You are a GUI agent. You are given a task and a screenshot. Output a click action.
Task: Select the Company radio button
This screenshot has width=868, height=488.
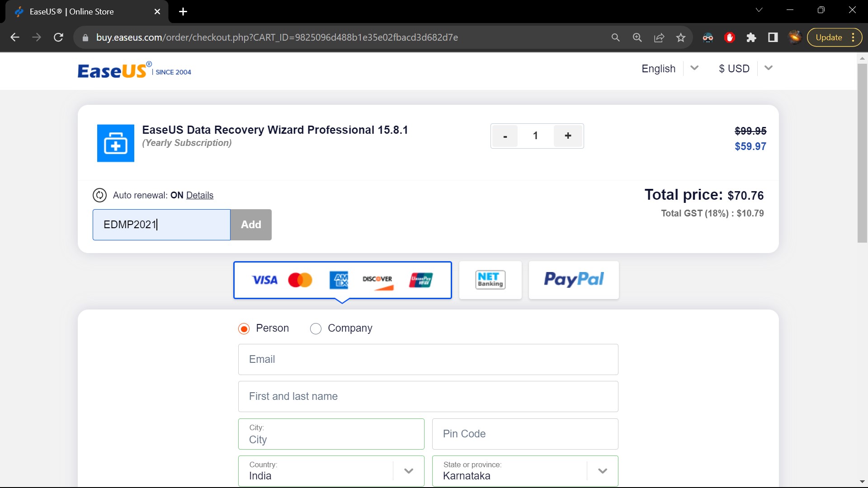click(316, 328)
